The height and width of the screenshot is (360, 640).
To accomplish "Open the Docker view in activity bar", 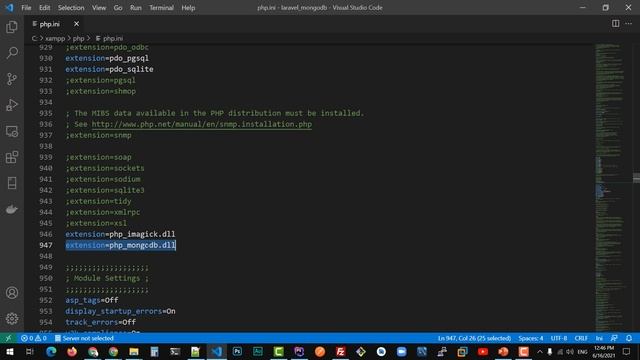I will point(12,209).
